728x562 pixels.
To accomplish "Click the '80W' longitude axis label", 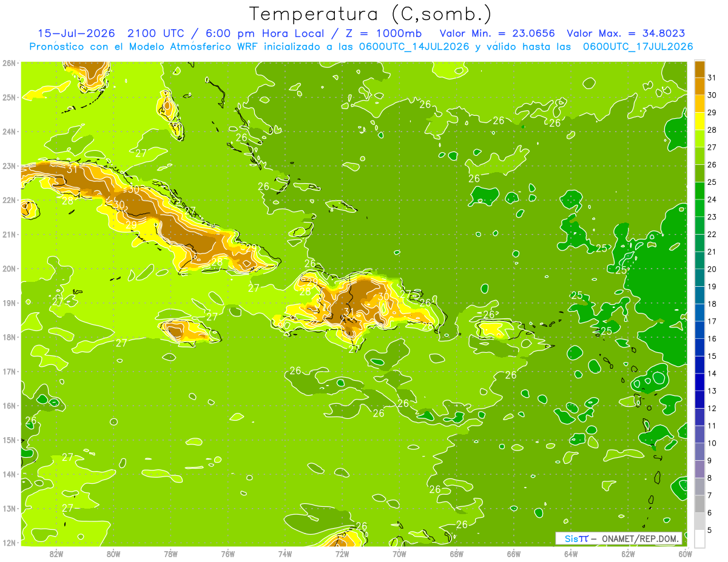I will (x=113, y=554).
